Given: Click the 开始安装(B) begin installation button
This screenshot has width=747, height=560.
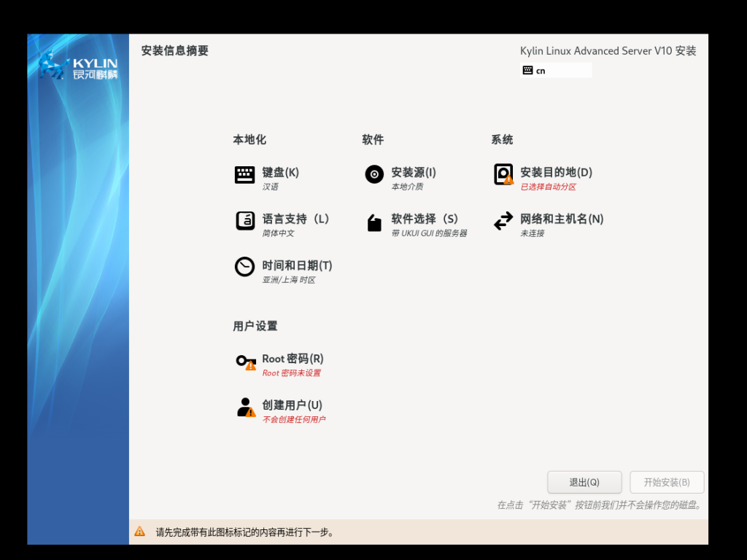Looking at the screenshot, I should [667, 483].
